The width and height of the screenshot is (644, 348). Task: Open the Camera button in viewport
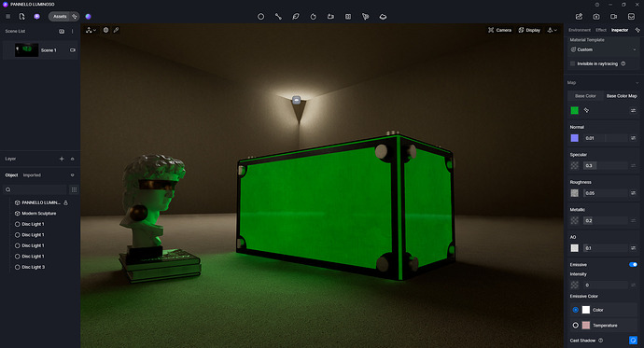(x=500, y=30)
